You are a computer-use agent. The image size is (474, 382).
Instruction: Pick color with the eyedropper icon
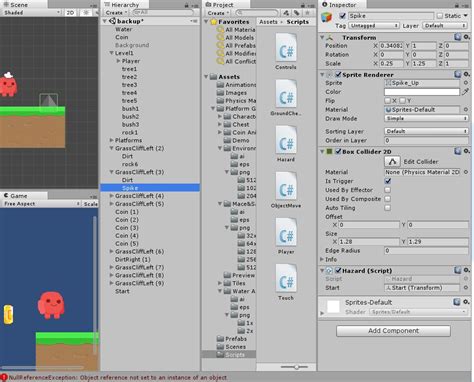[466, 92]
